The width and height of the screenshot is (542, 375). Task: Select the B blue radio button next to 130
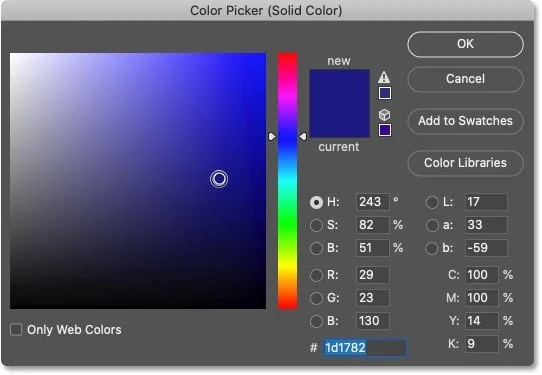316,321
